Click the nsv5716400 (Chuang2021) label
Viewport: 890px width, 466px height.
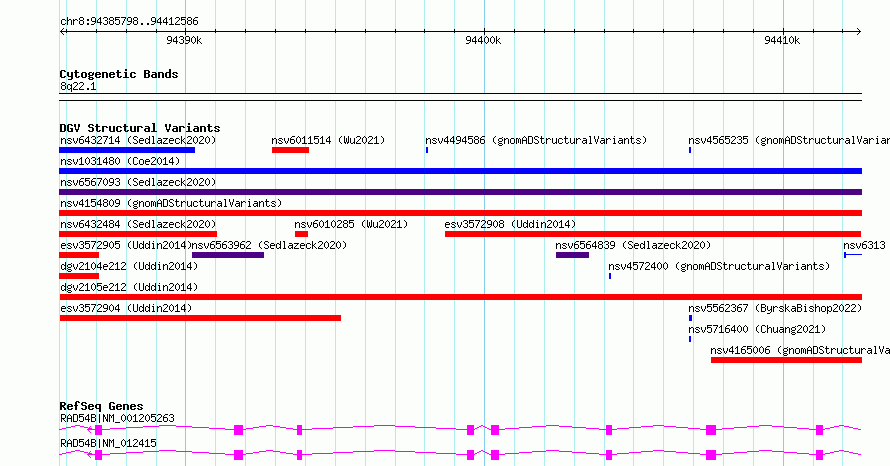coord(757,329)
